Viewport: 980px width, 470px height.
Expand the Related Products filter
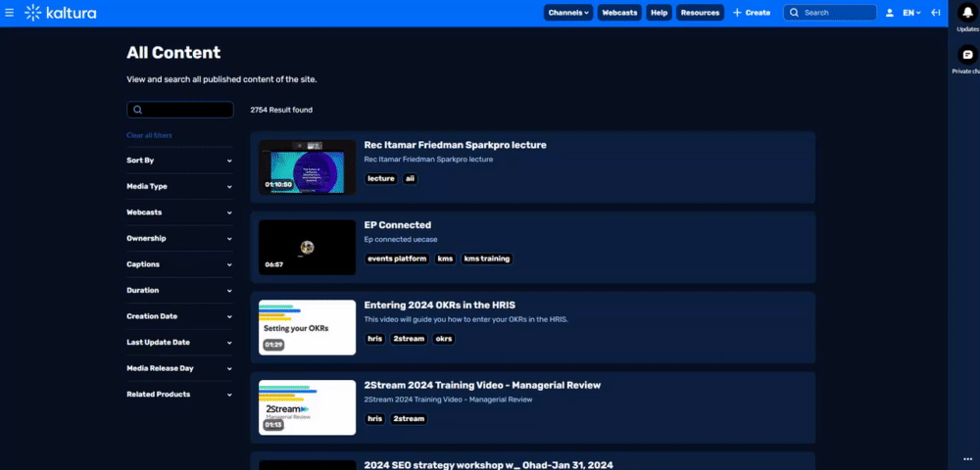[179, 395]
